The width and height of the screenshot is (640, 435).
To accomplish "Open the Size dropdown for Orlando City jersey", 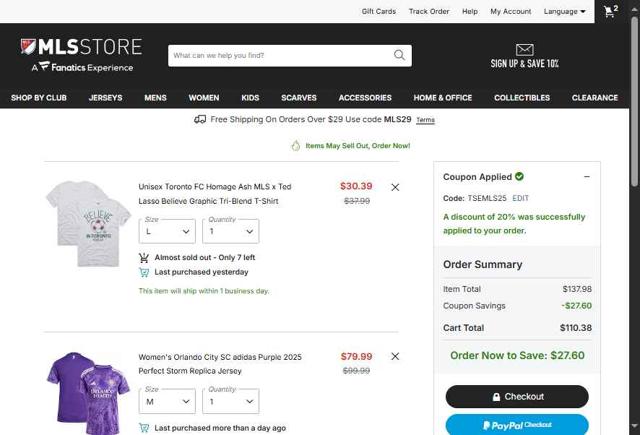I will tap(167, 401).
